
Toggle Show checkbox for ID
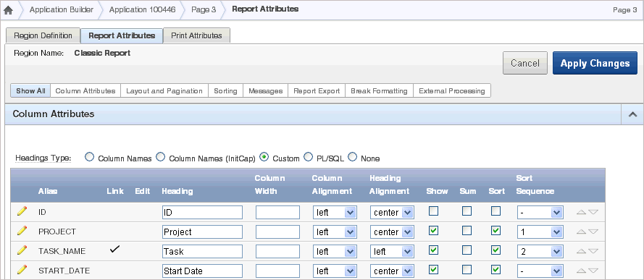pos(433,211)
